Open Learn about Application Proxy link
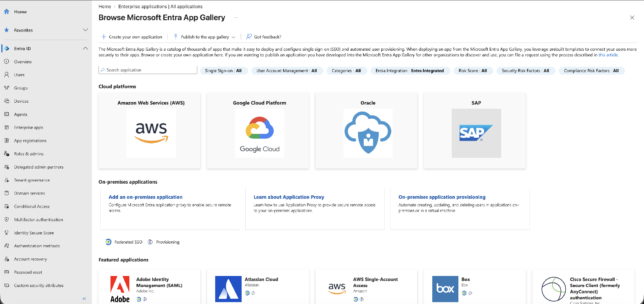This screenshot has height=304, width=644. tap(289, 197)
